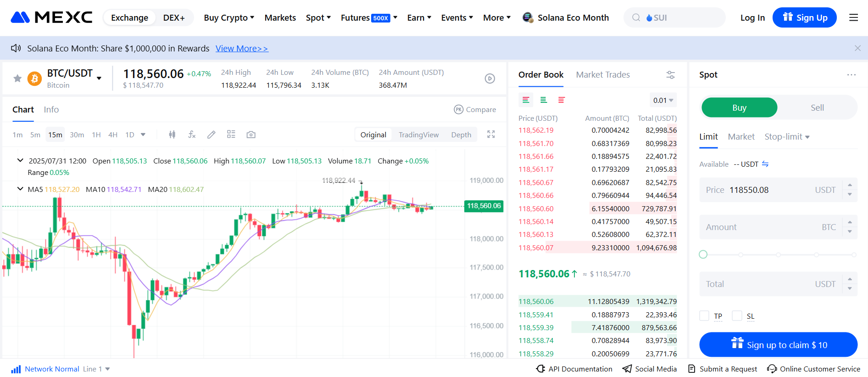
Task: Click the MEXC logo
Action: coord(51,17)
